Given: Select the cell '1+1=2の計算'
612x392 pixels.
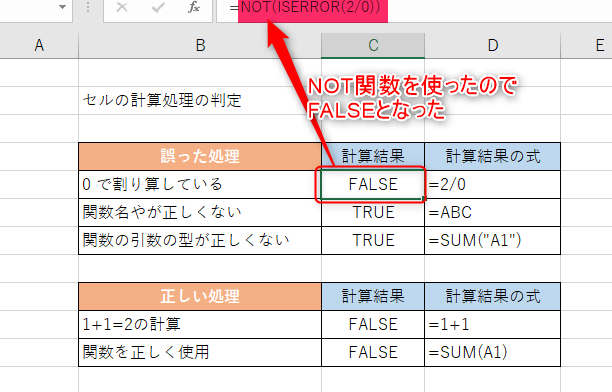Looking at the screenshot, I should [200, 324].
